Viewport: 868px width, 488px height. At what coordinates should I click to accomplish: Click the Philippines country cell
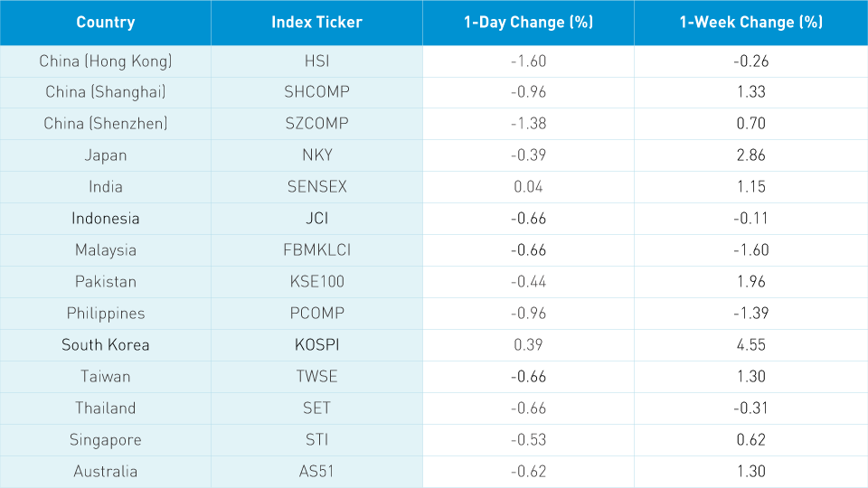point(106,314)
